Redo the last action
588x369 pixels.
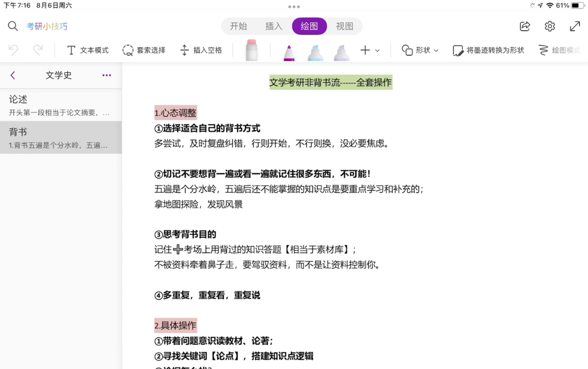click(x=38, y=50)
